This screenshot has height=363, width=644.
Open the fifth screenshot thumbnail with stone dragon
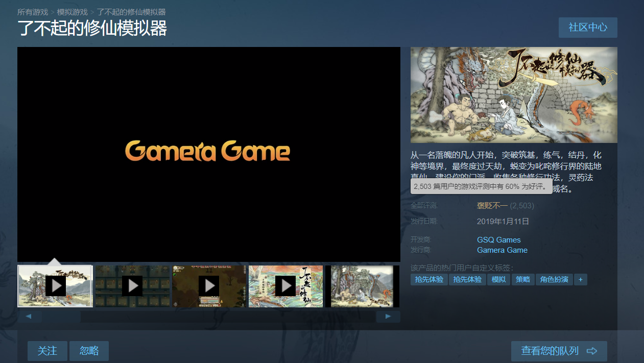[362, 286]
